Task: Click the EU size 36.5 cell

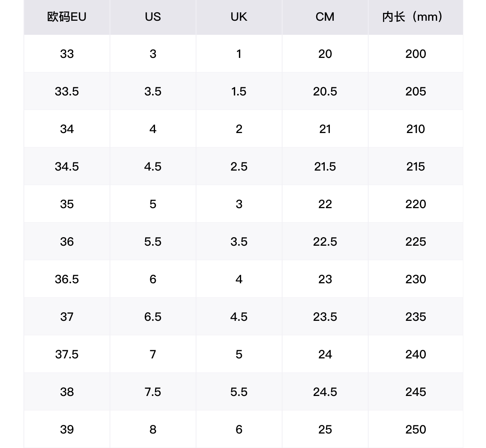Action: pos(67,279)
